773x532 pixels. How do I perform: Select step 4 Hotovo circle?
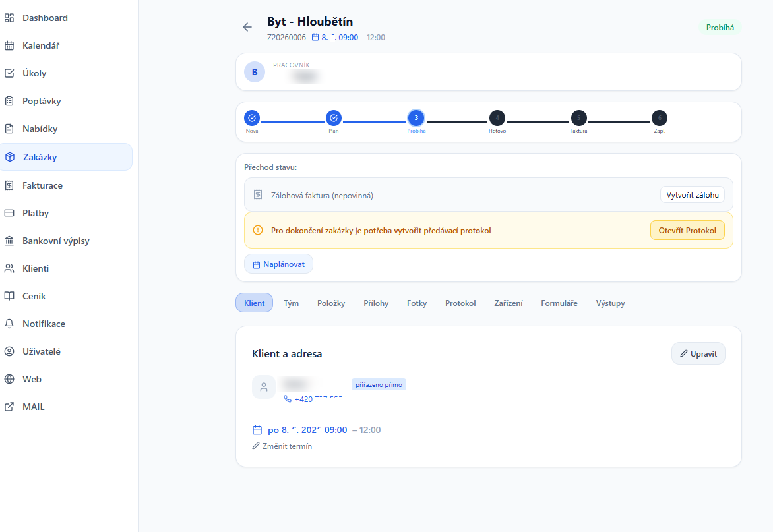[x=497, y=118]
